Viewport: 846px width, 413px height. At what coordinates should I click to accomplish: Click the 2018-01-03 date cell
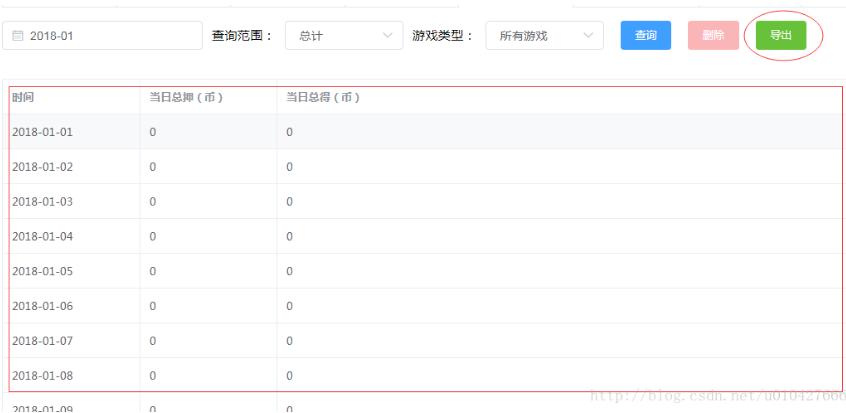click(42, 202)
